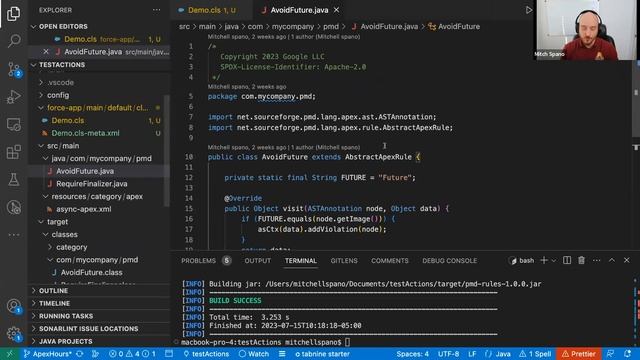
Task: Change Spaces: 4 indentation setting
Action: (412, 354)
